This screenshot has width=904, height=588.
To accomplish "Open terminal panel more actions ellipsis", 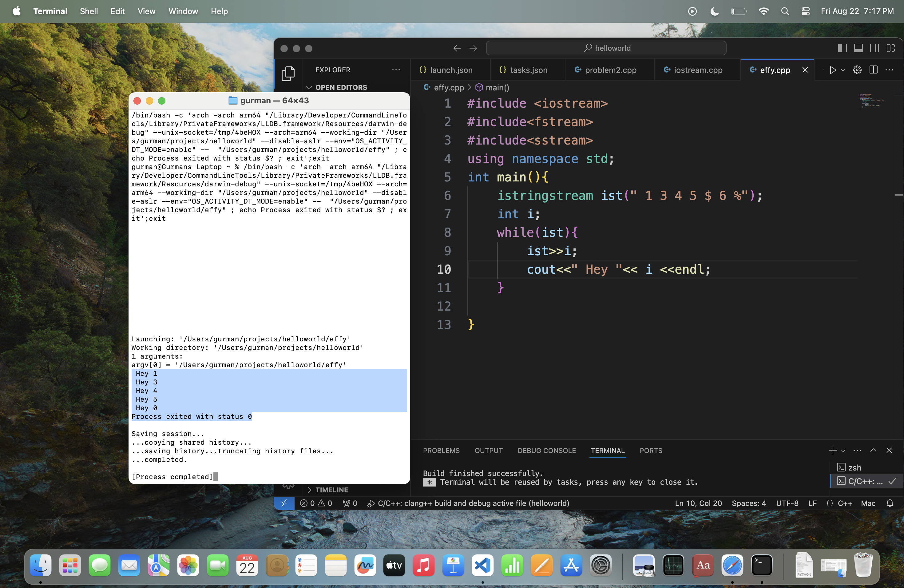I will click(x=857, y=451).
